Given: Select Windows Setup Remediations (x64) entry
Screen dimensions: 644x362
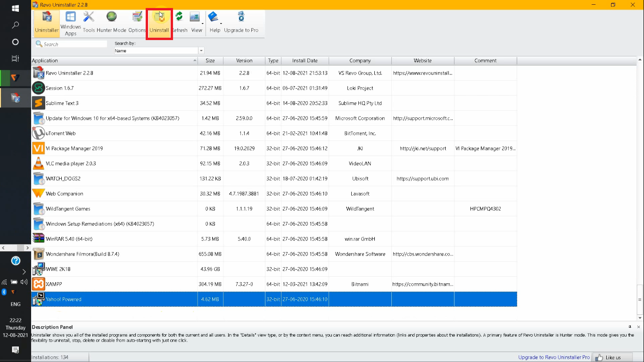Looking at the screenshot, I should click(x=274, y=224).
